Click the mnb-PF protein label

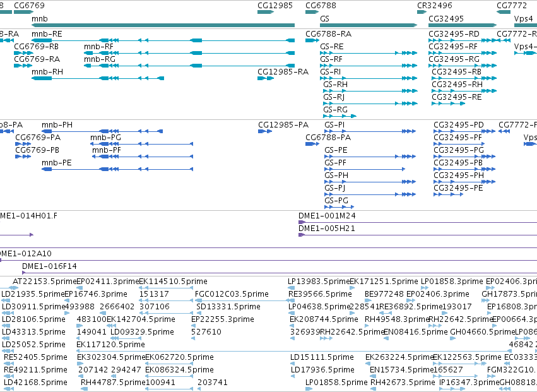(107, 150)
